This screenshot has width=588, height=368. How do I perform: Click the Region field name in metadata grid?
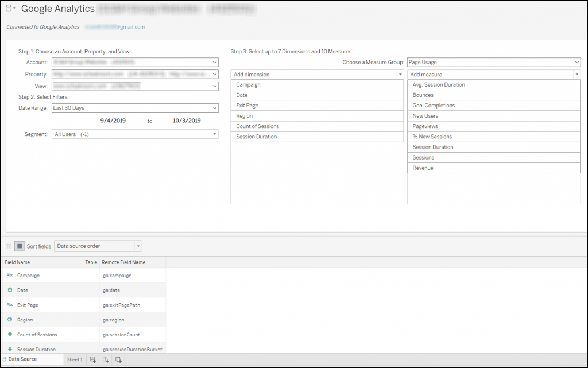click(25, 320)
